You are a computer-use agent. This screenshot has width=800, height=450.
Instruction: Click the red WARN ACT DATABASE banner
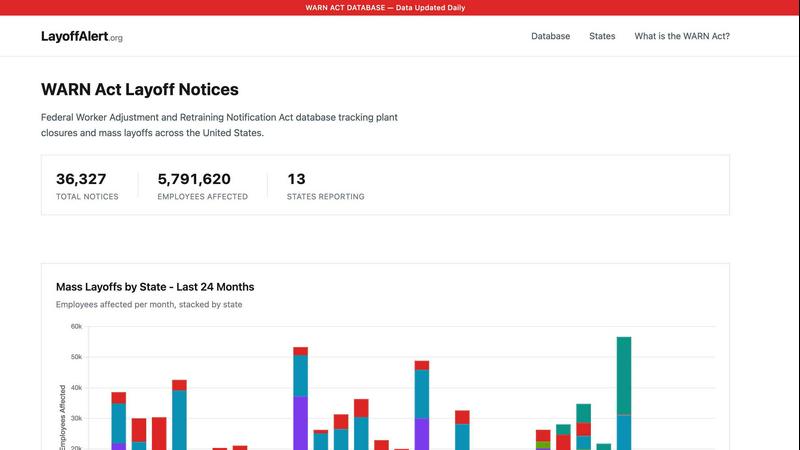(x=400, y=8)
